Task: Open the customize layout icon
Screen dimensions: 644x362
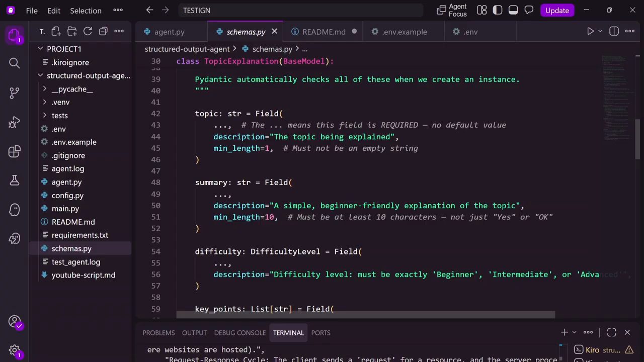Action: pyautogui.click(x=482, y=10)
